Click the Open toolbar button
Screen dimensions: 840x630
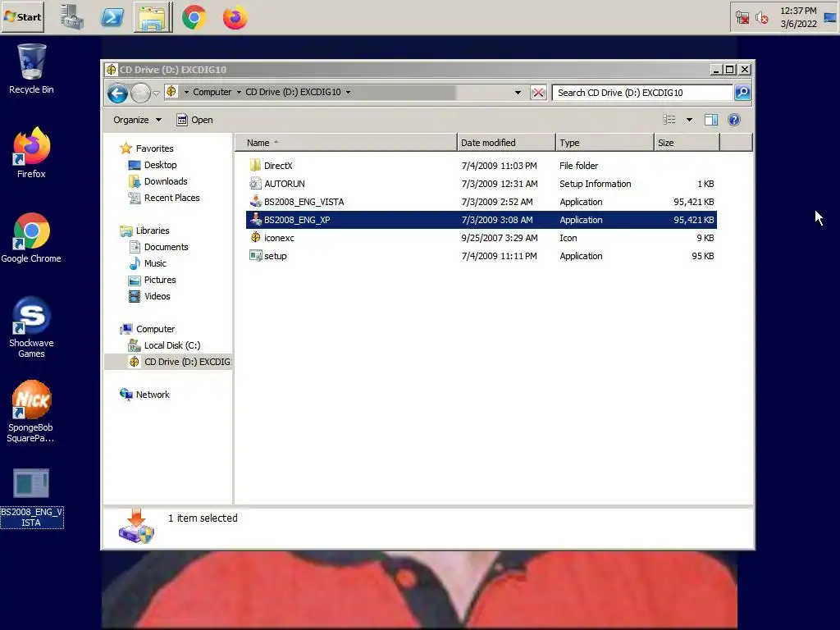click(195, 120)
